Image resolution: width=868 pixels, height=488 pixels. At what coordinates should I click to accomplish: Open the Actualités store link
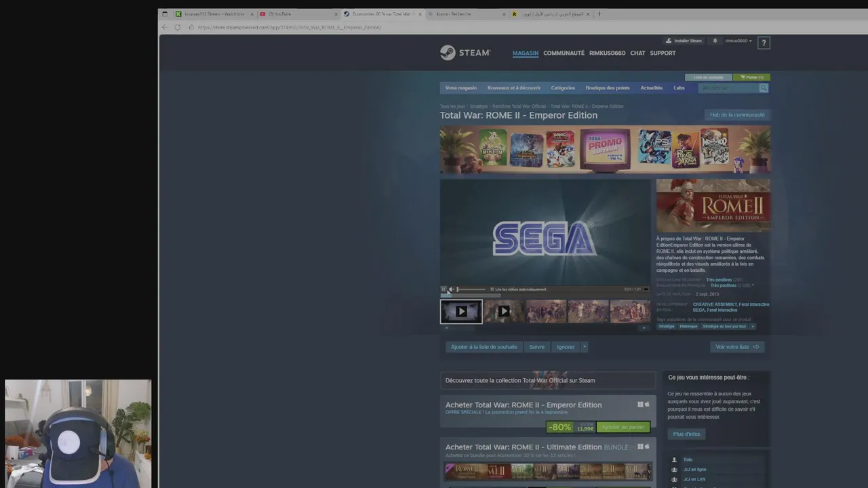click(x=652, y=88)
